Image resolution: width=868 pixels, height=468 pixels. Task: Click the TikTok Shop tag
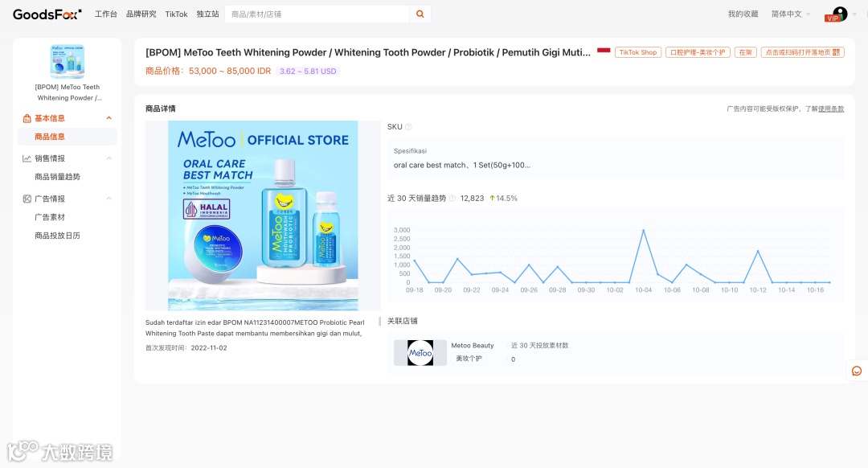click(x=637, y=52)
